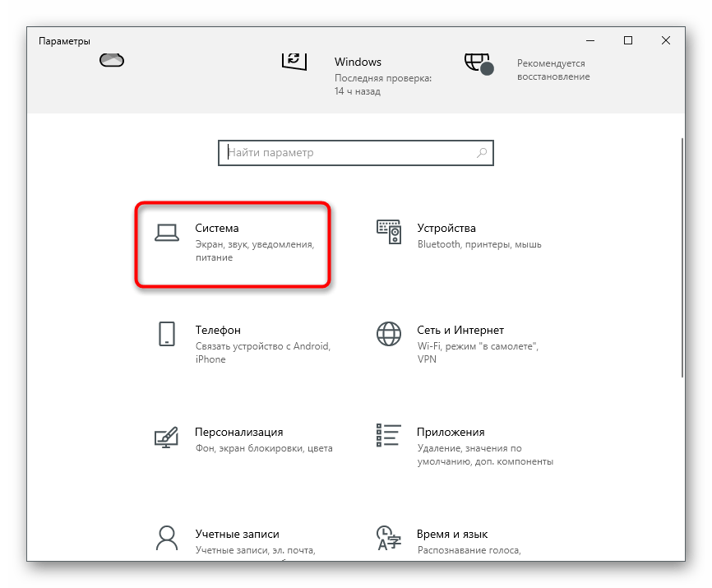
Task: Select the Система category title
Action: (x=217, y=228)
